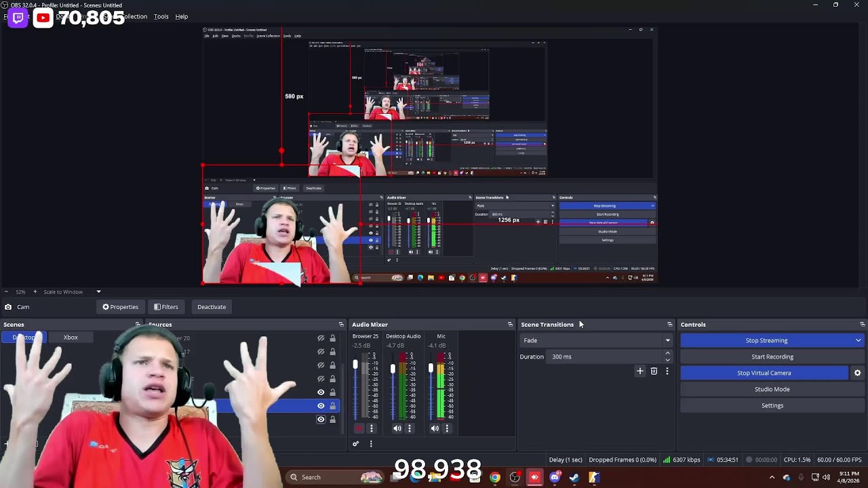868x488 pixels.
Task: Undock the Controls panel
Action: (x=862, y=325)
